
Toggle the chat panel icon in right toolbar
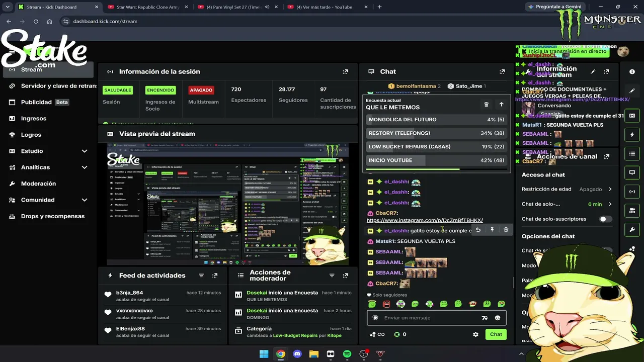tap(632, 172)
